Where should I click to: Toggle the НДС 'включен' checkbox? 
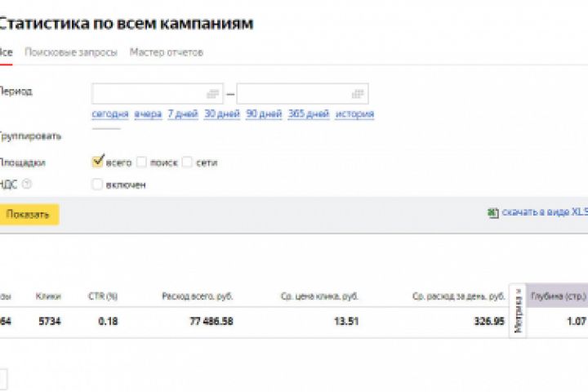[98, 185]
